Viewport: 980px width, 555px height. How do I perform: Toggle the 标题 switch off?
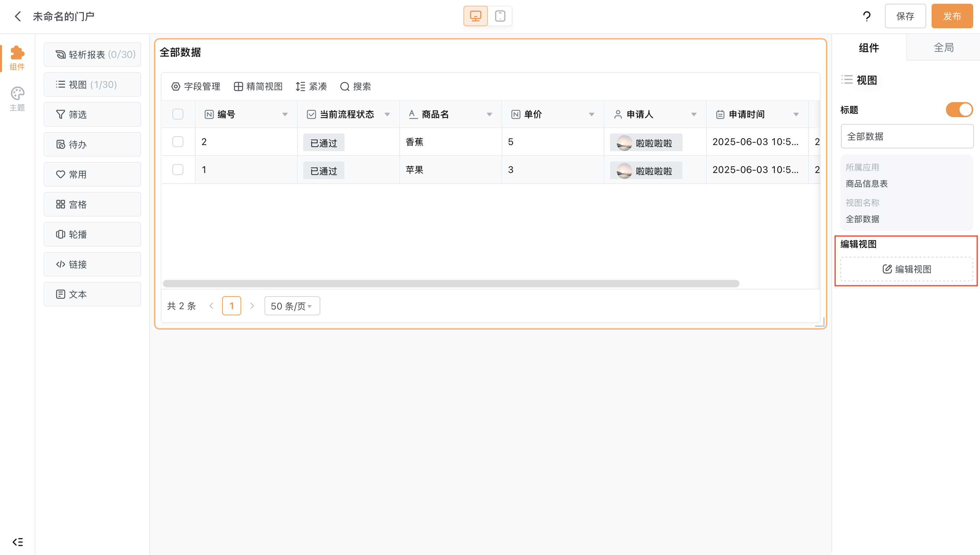coord(959,110)
